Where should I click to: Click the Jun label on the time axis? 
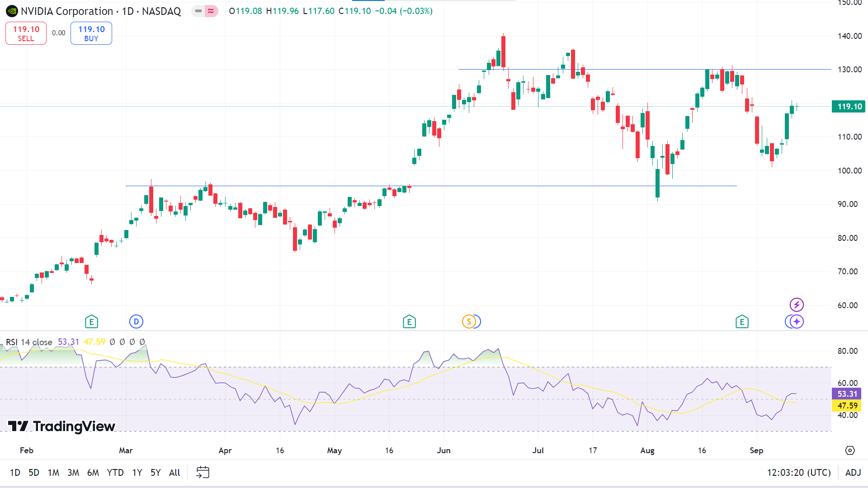(x=444, y=450)
